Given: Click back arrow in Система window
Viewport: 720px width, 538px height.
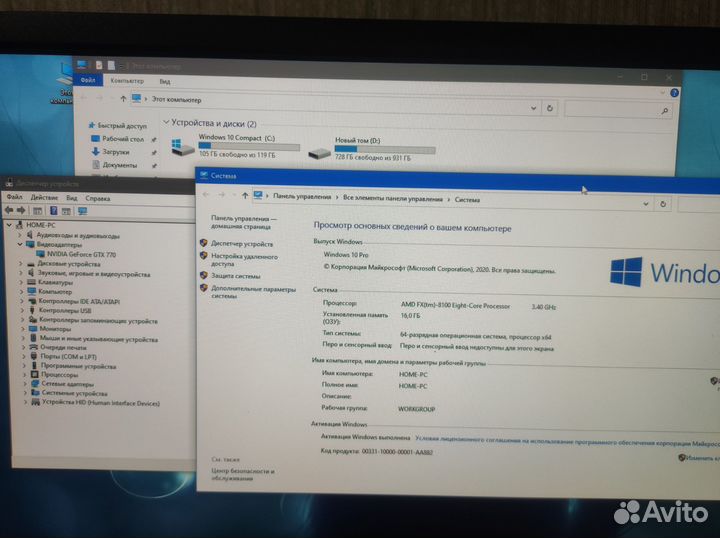Looking at the screenshot, I should click(x=206, y=195).
